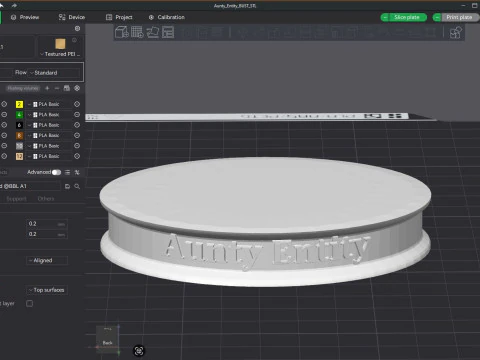This screenshot has width=480, height=360.
Task: Open PLA Basic dropdown for filament 6
Action: click(x=49, y=125)
